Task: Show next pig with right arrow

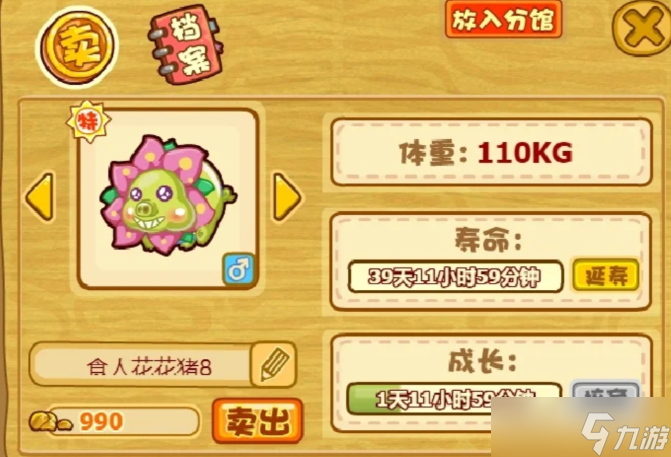Action: tap(287, 197)
